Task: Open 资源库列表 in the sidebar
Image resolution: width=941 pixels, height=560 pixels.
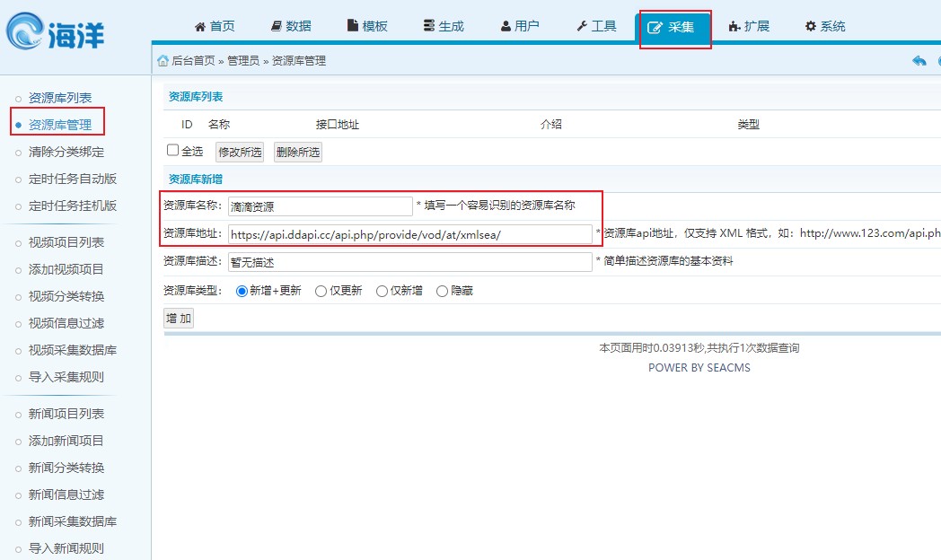Action: tap(60, 98)
